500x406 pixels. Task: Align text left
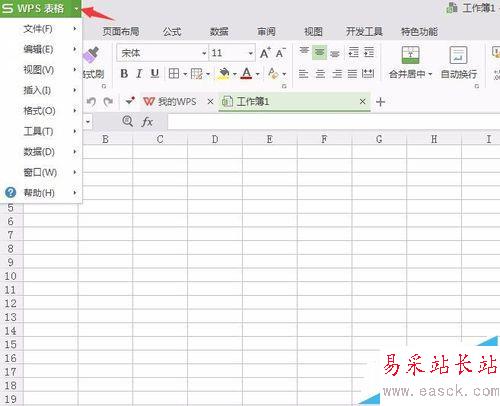[303, 74]
